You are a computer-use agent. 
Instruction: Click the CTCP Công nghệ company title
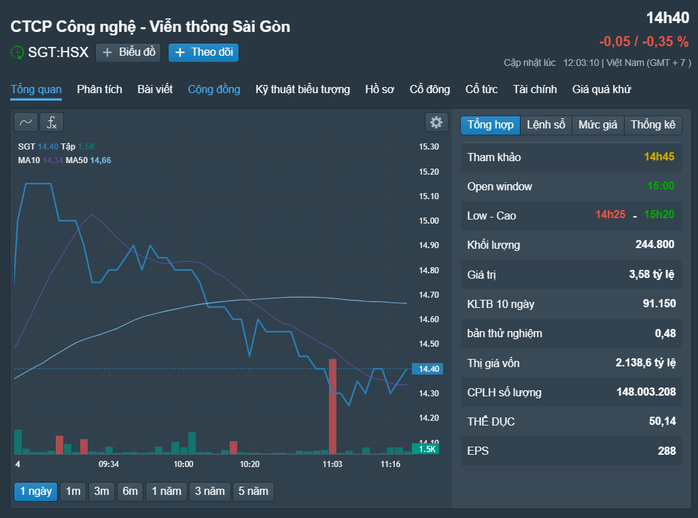(x=150, y=27)
